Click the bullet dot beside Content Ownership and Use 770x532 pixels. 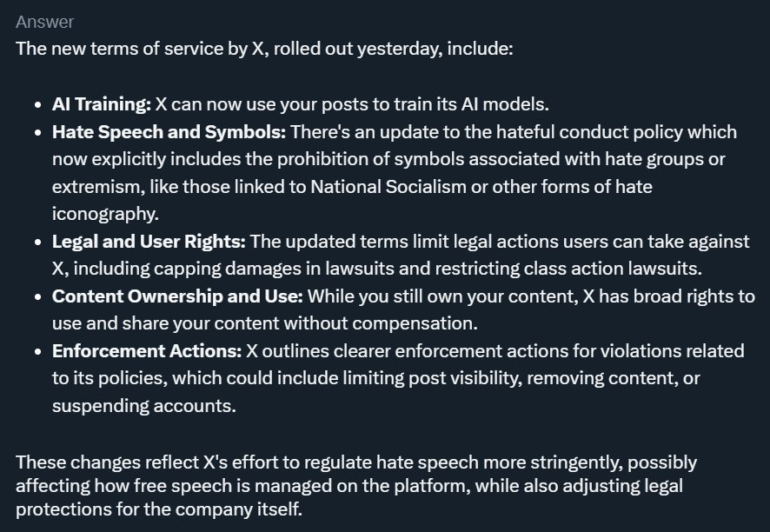38,297
